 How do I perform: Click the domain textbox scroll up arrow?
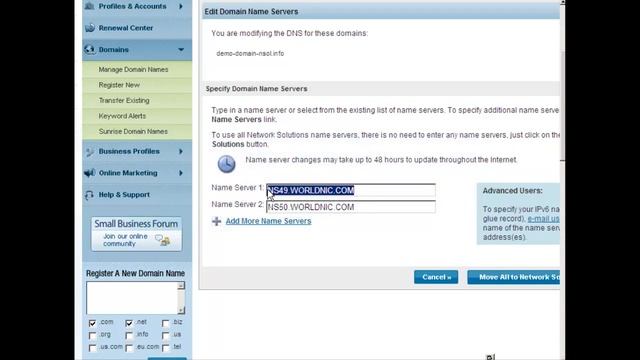181,286
